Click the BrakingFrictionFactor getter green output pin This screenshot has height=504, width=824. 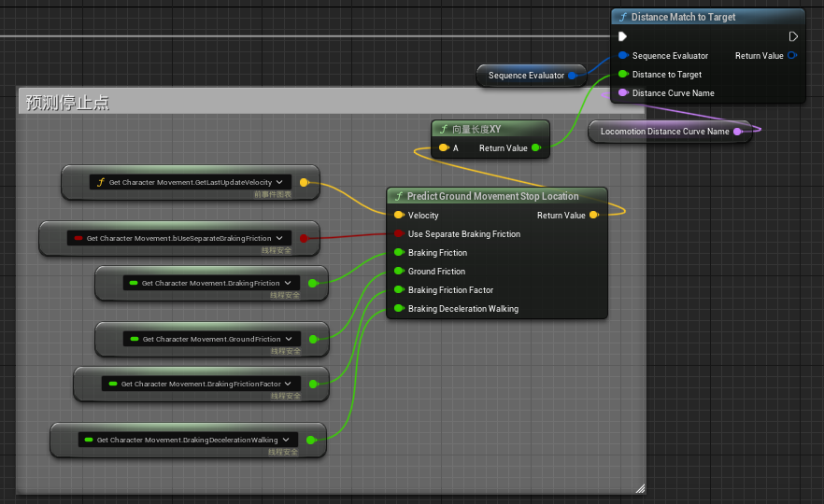pos(313,384)
